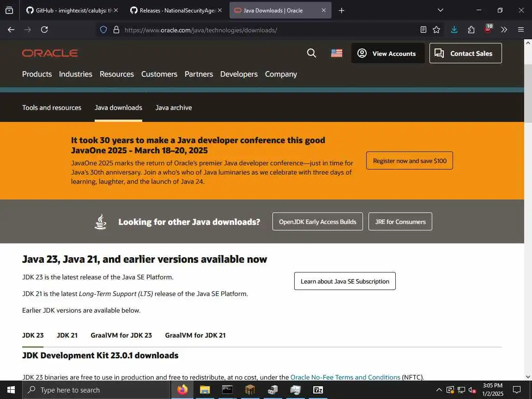Open the extensions puzzle icon
The width and height of the screenshot is (532, 399).
click(471, 30)
